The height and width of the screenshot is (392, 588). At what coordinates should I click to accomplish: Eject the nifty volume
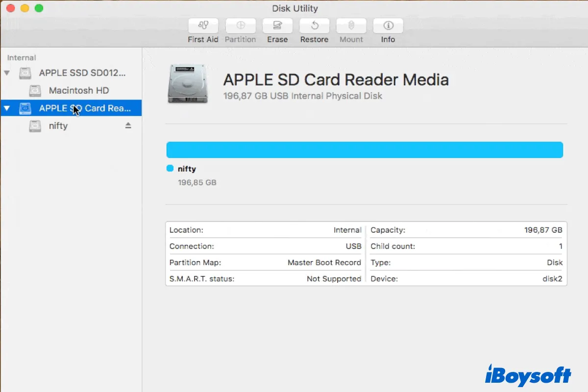click(128, 126)
